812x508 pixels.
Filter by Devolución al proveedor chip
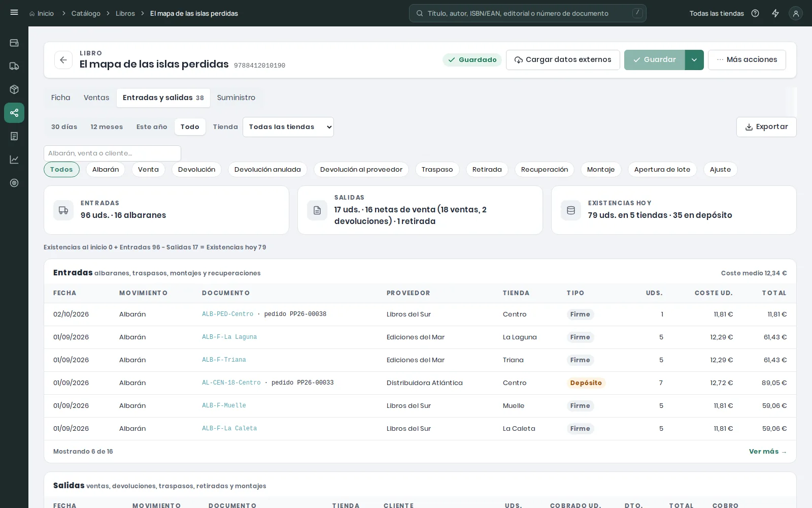(361, 170)
